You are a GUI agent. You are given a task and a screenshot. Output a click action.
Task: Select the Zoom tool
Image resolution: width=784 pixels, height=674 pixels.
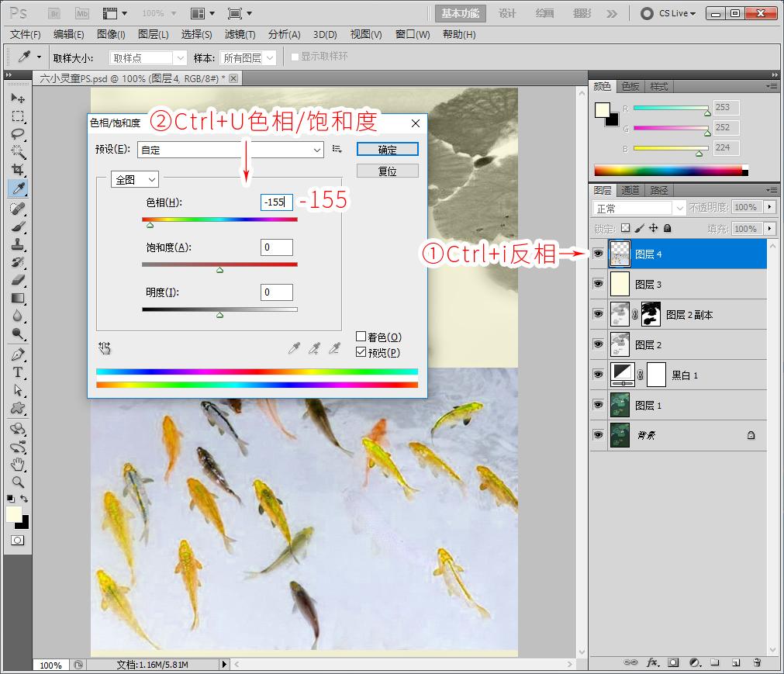(18, 482)
